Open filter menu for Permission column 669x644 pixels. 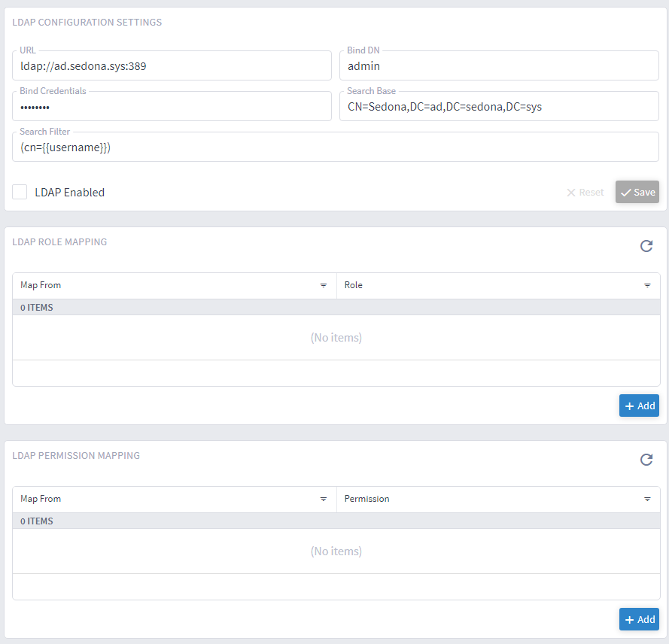pyautogui.click(x=647, y=500)
